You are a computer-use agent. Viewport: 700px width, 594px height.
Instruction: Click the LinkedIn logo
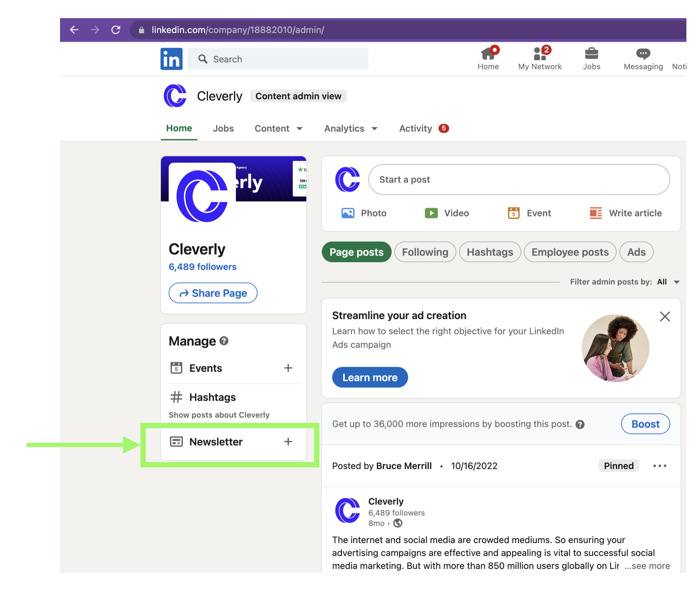171,59
